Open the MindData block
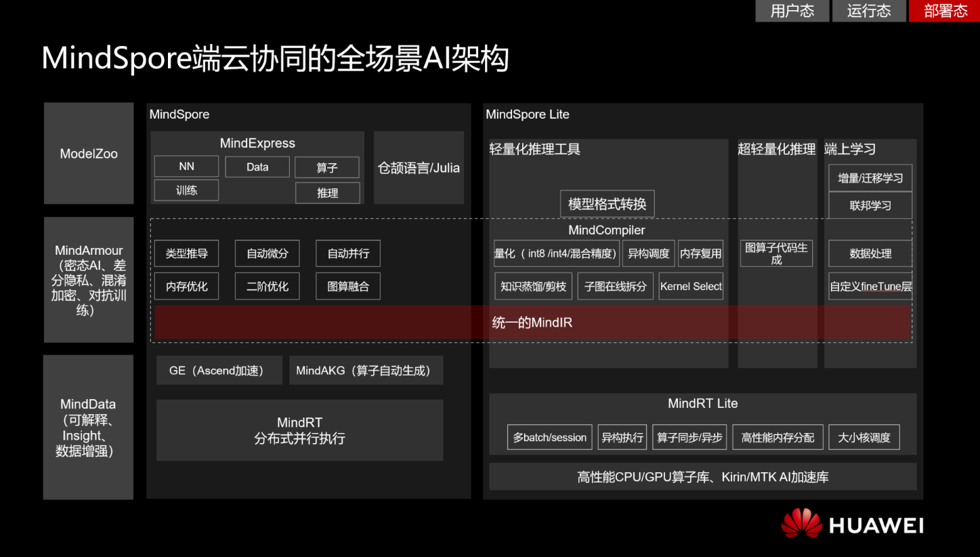 tap(89, 428)
